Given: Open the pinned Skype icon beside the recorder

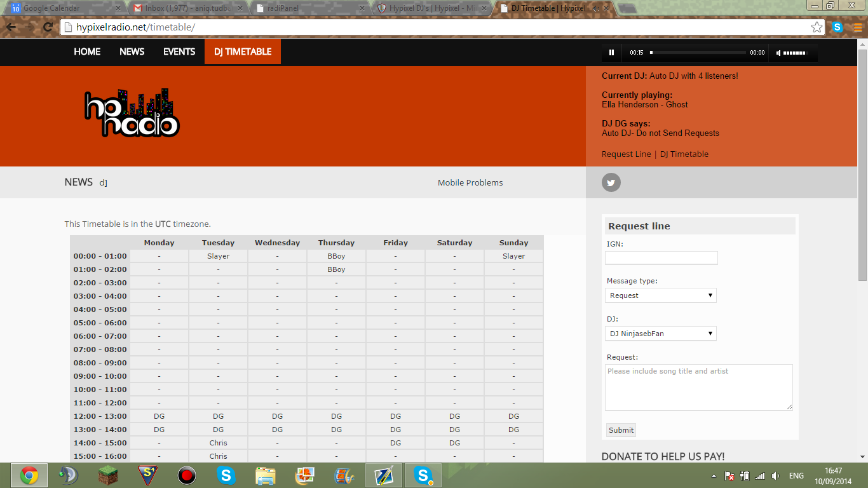Looking at the screenshot, I should click(x=226, y=475).
